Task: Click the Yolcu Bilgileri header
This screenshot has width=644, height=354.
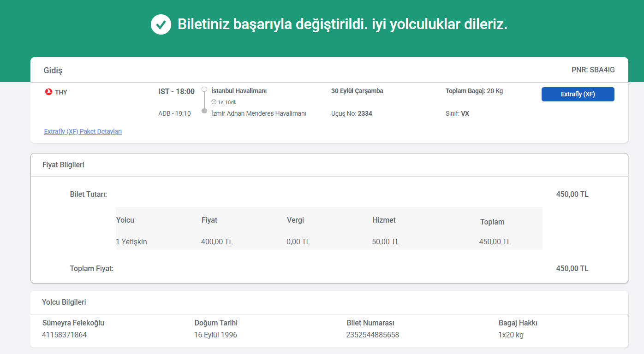Action: 64,302
